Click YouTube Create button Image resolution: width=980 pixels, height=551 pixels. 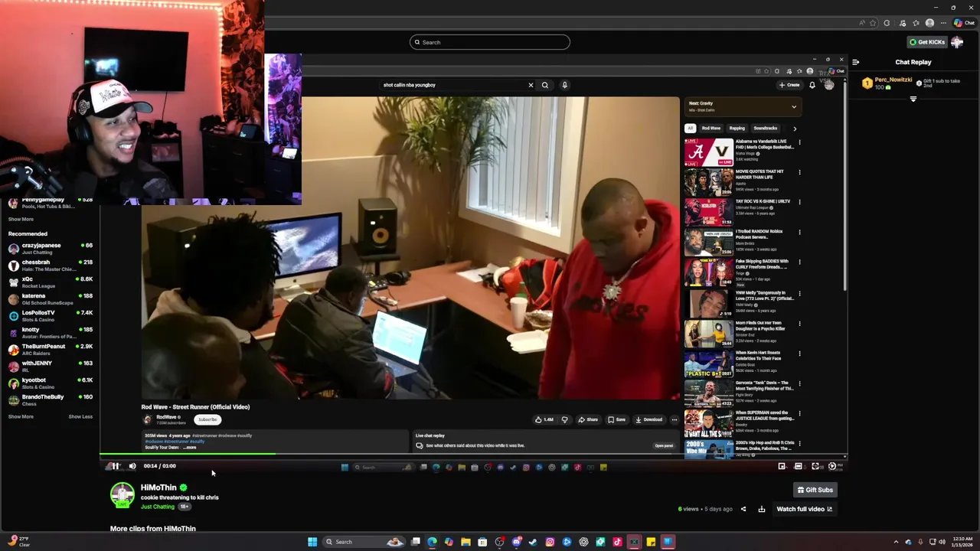pyautogui.click(x=789, y=85)
